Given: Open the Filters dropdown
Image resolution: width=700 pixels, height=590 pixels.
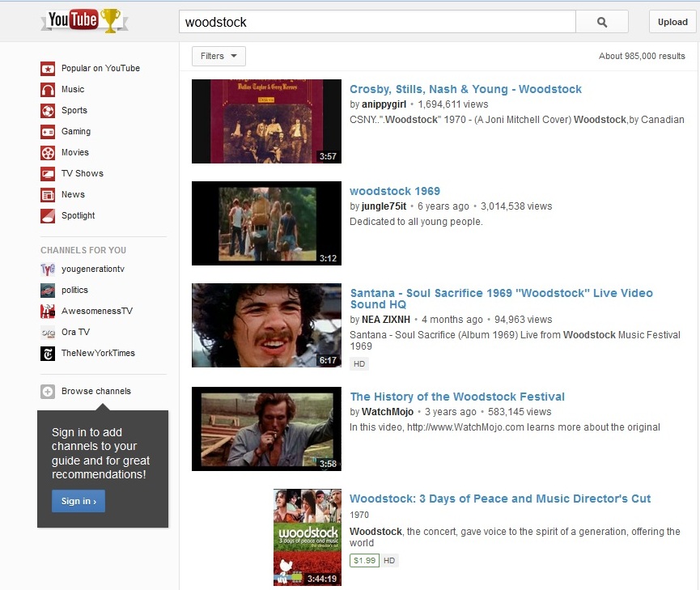Looking at the screenshot, I should point(217,56).
